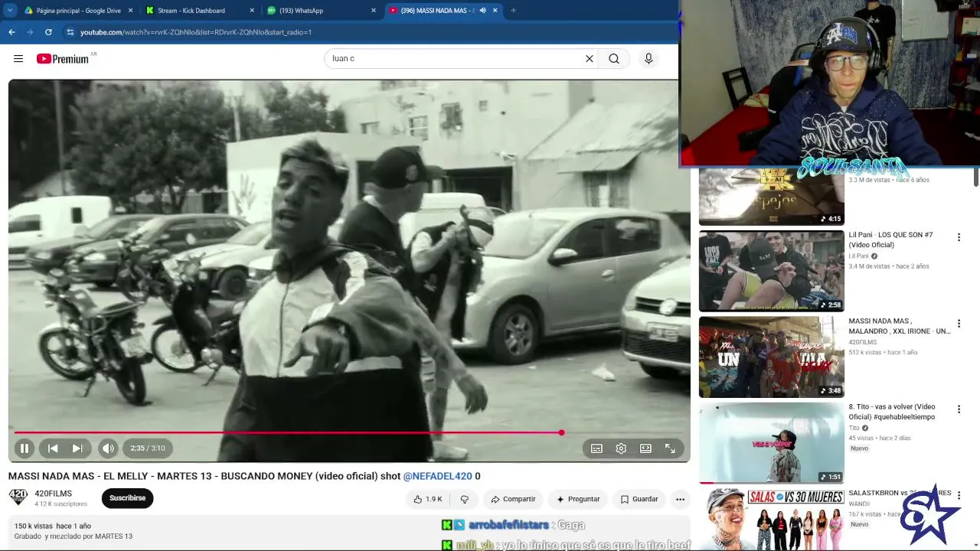Open the YouTube guide hamburger menu

pyautogui.click(x=18, y=59)
